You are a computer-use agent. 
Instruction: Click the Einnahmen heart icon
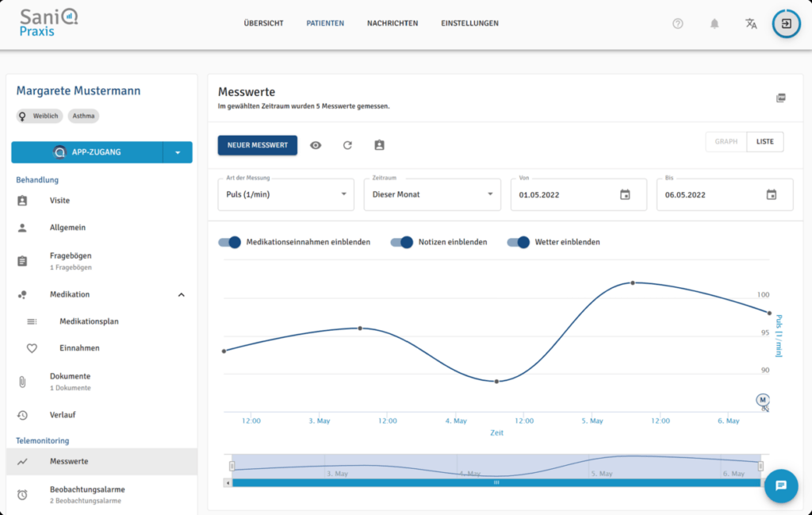(x=32, y=348)
